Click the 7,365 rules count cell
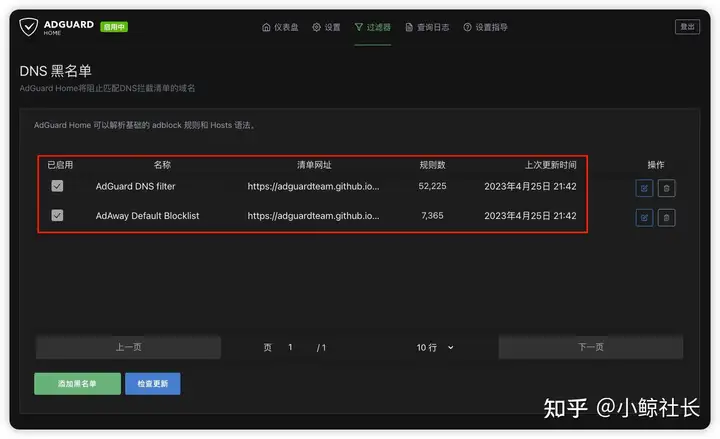The height and width of the screenshot is (439, 720). 433,216
